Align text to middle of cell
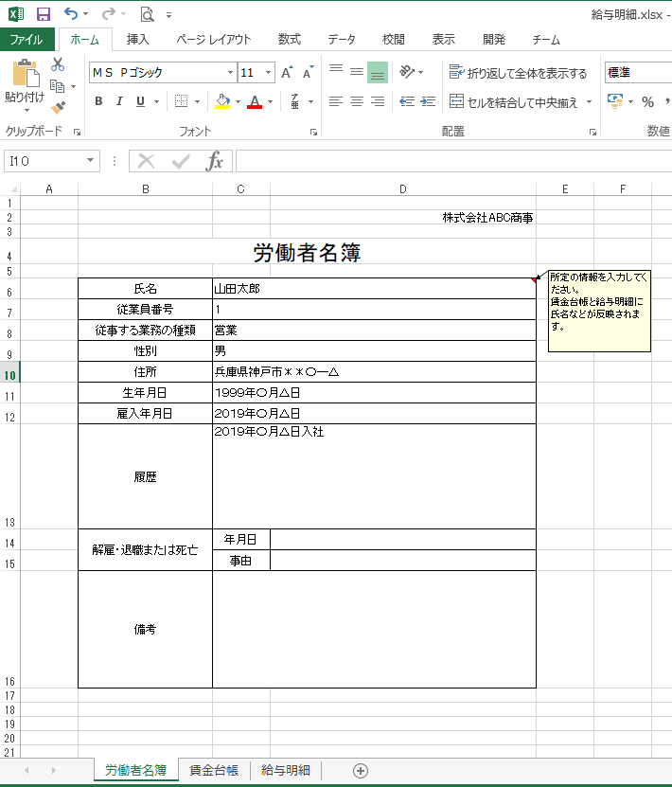The height and width of the screenshot is (787, 672). tap(357, 72)
